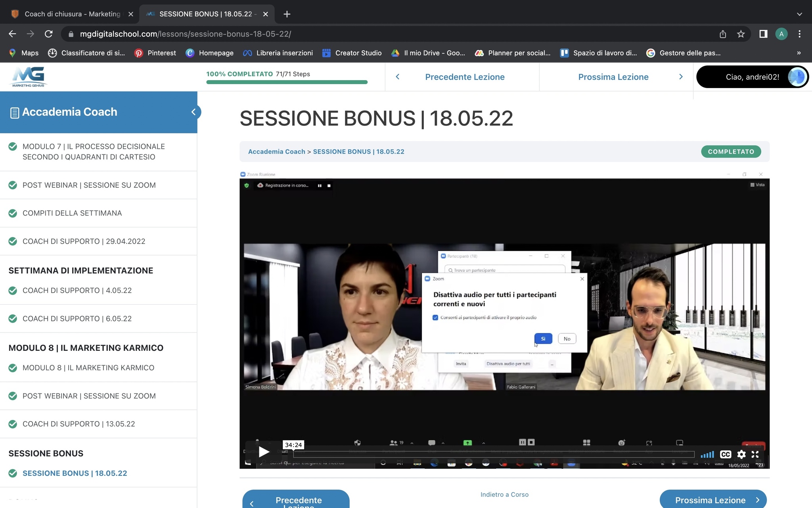Bookmark this page with star icon

click(741, 34)
